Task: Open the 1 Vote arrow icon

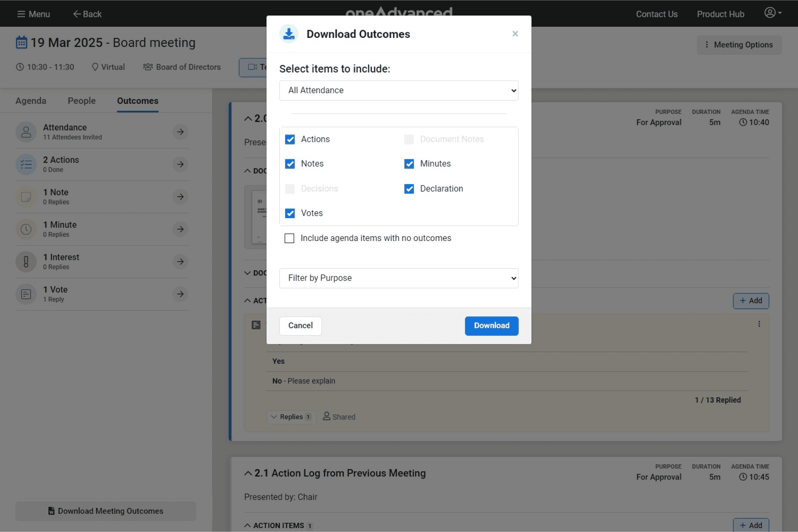Action: [180, 294]
